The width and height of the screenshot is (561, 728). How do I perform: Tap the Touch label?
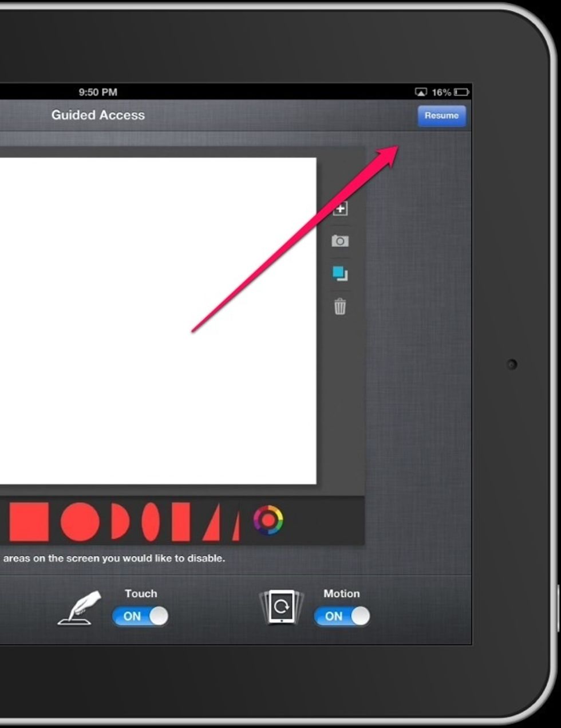coord(141,593)
